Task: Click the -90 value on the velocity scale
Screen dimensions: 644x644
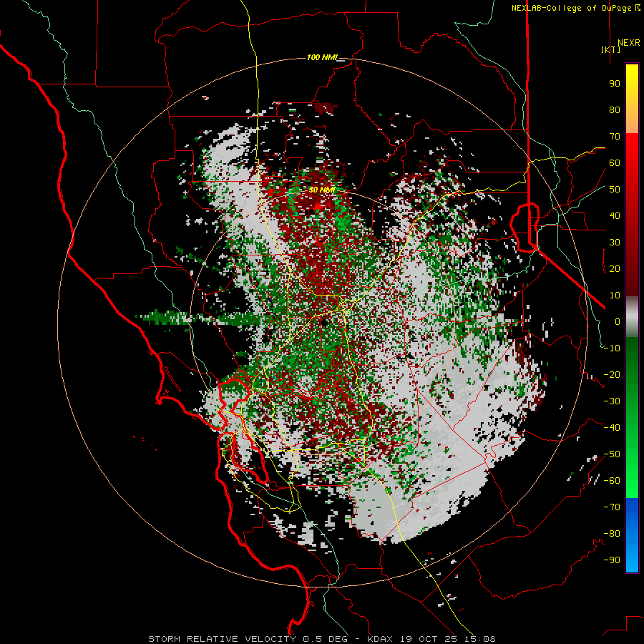Action: click(x=612, y=560)
